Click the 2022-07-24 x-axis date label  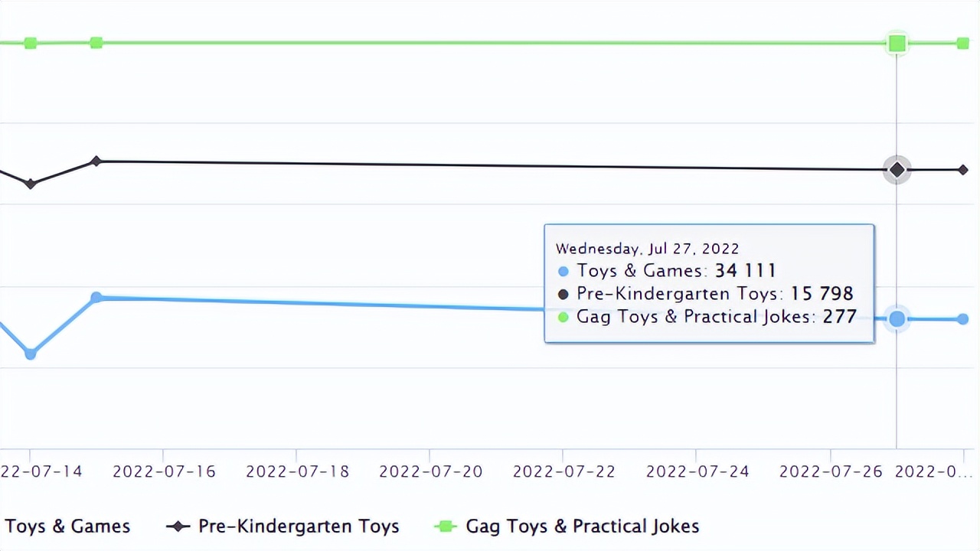click(x=697, y=471)
